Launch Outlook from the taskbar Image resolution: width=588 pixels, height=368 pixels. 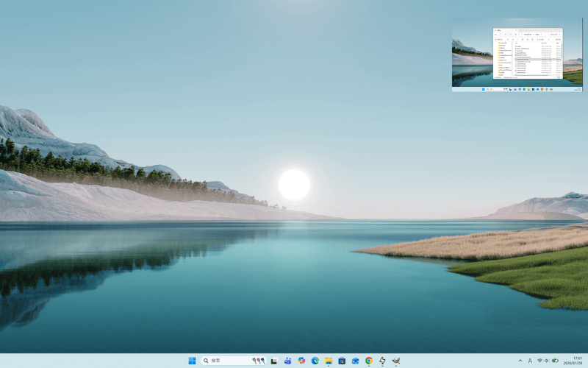355,361
